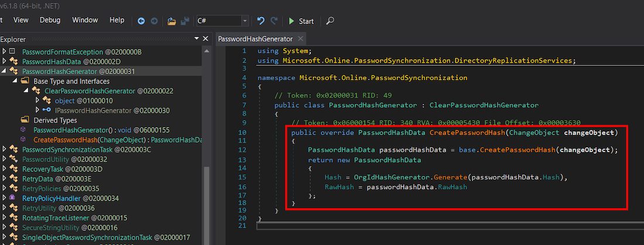Click the Undo icon in toolbar
Viewport: 644px width, 245px height.
(x=261, y=21)
